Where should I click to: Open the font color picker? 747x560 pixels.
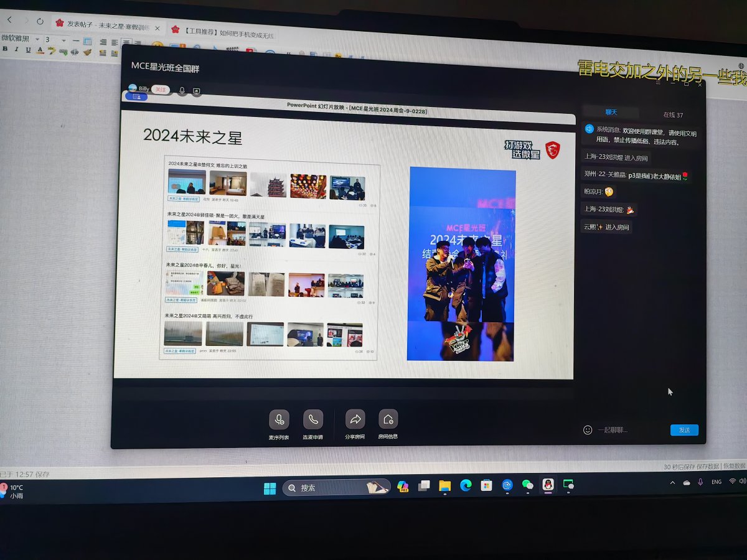click(x=40, y=50)
